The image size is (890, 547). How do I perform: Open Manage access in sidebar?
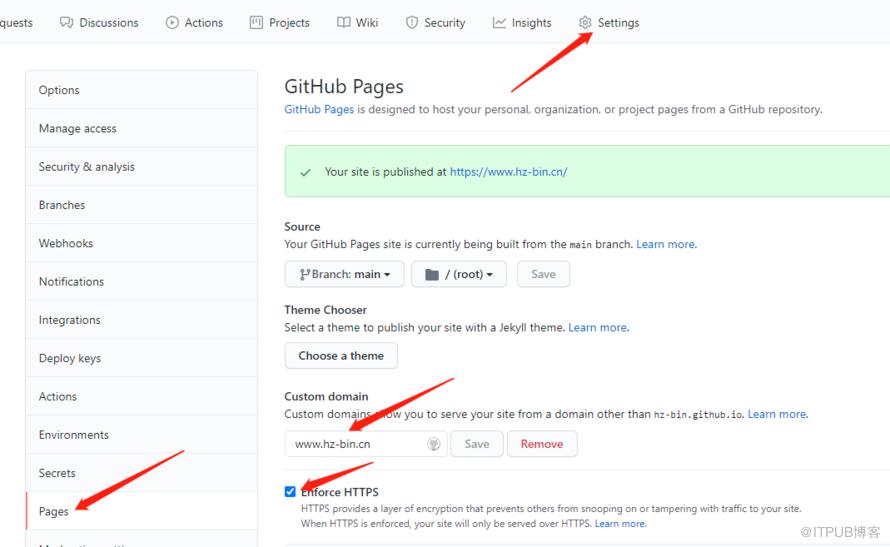click(141, 128)
